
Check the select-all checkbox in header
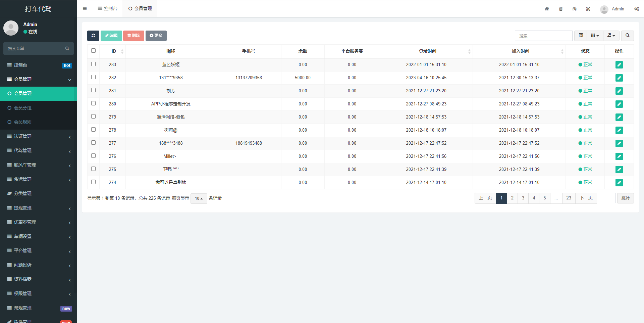[93, 51]
